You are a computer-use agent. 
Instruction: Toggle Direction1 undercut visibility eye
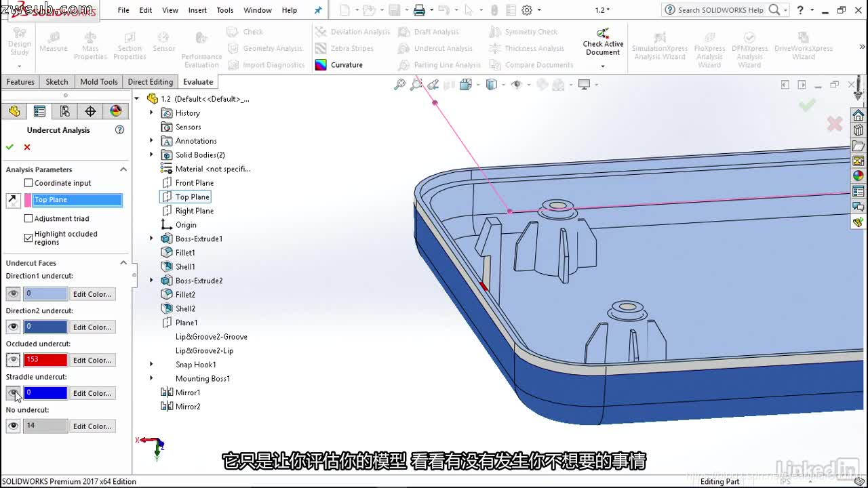tap(13, 294)
